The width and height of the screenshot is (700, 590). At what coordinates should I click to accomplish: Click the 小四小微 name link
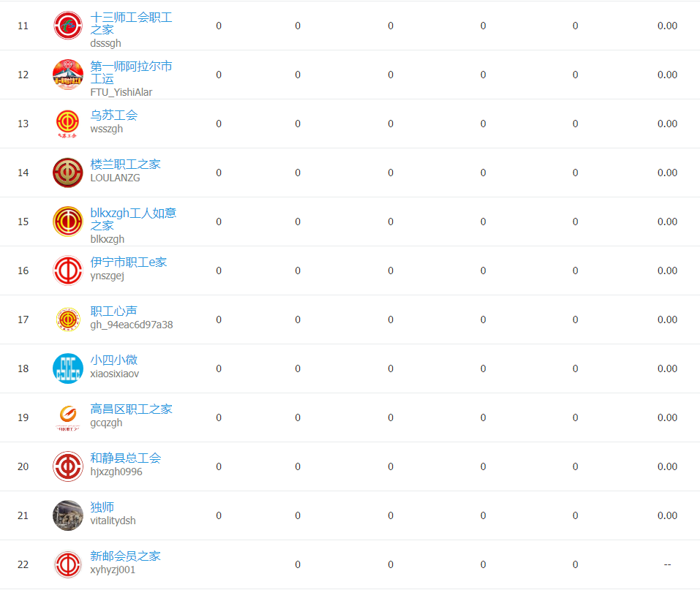tap(114, 360)
